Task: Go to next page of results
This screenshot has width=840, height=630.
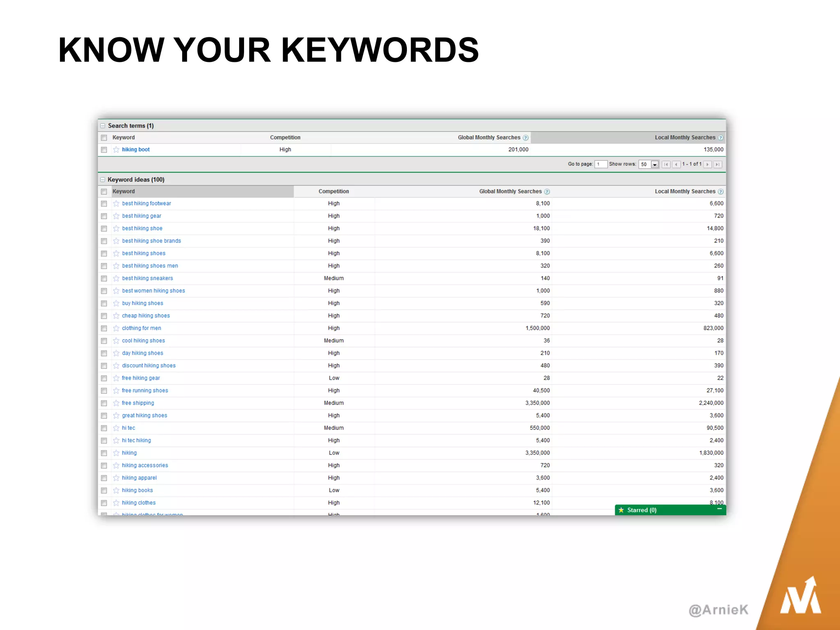Action: pos(708,164)
